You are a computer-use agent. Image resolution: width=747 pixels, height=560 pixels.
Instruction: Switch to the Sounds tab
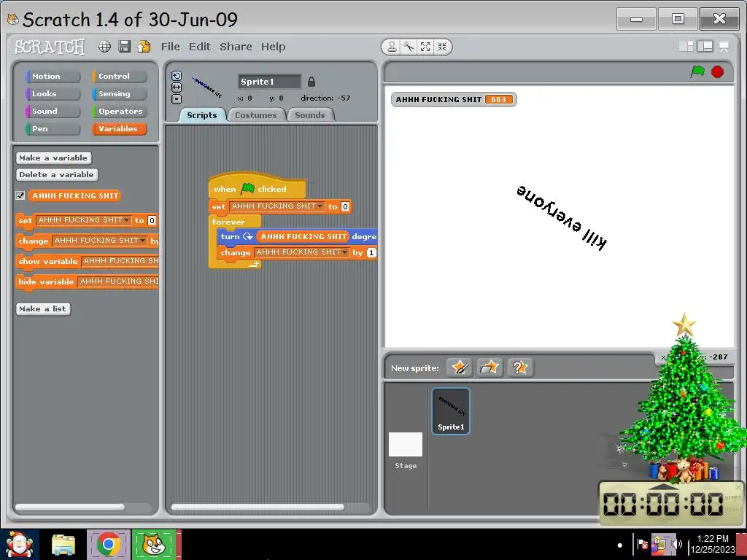pos(309,115)
